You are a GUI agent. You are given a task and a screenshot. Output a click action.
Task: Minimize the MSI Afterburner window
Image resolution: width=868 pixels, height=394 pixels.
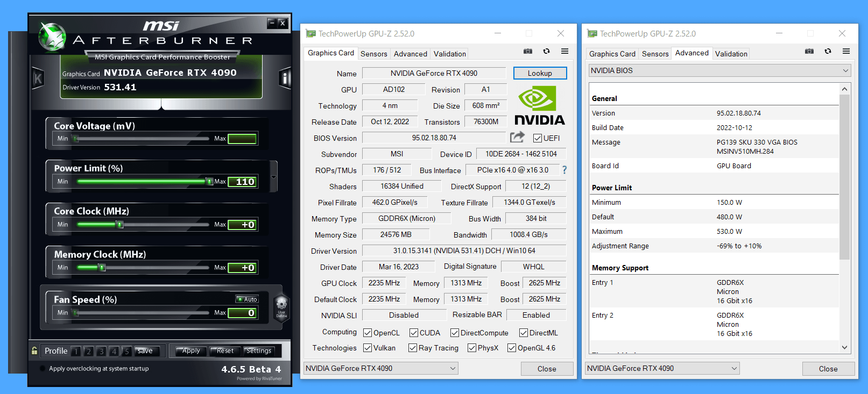coord(272,23)
